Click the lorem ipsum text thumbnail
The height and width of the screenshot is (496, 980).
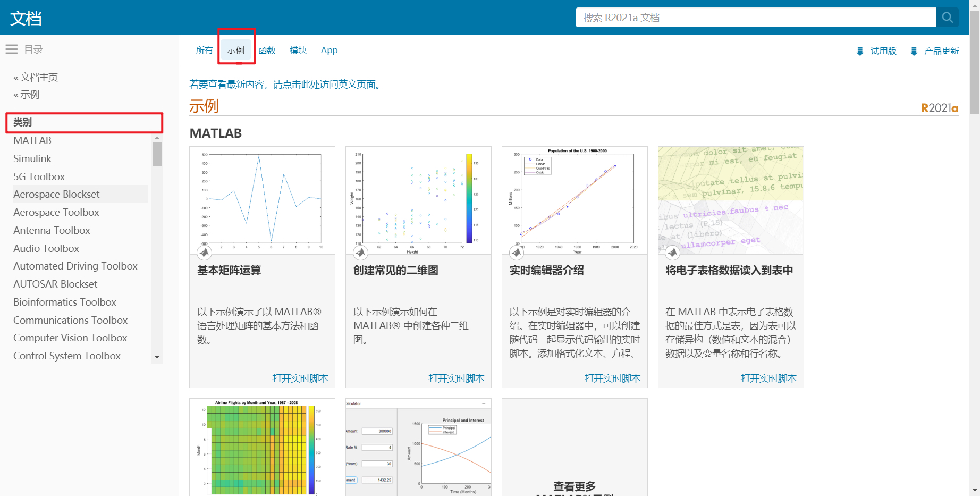pyautogui.click(x=731, y=200)
